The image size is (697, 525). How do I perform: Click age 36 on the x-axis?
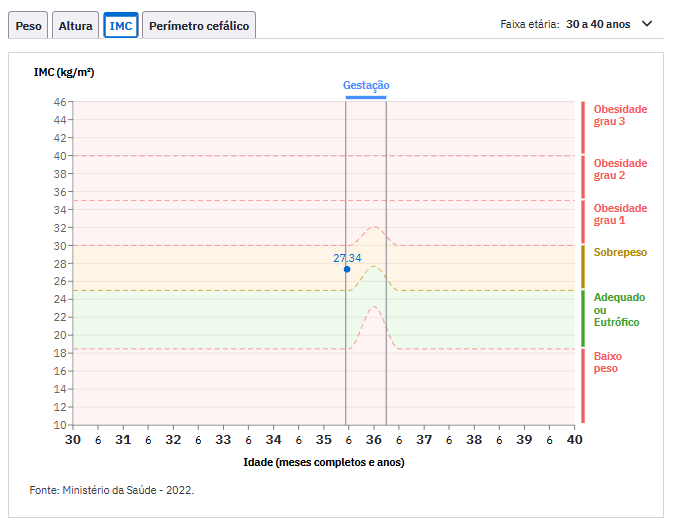coord(373,440)
